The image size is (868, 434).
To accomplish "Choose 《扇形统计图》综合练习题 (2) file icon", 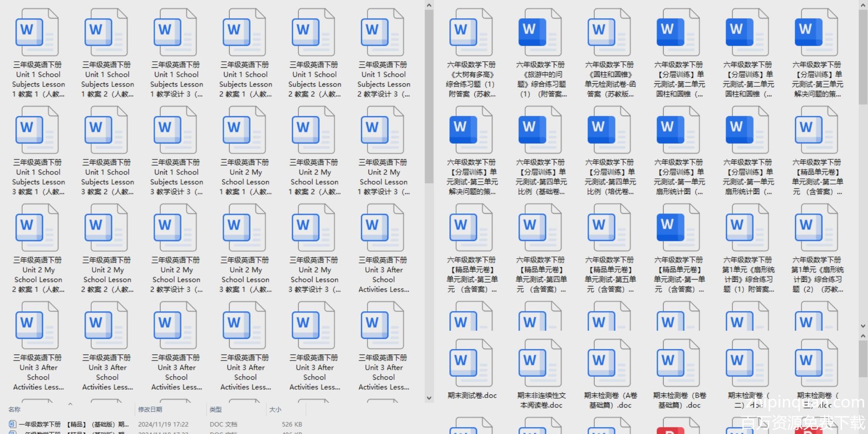I will tap(816, 228).
